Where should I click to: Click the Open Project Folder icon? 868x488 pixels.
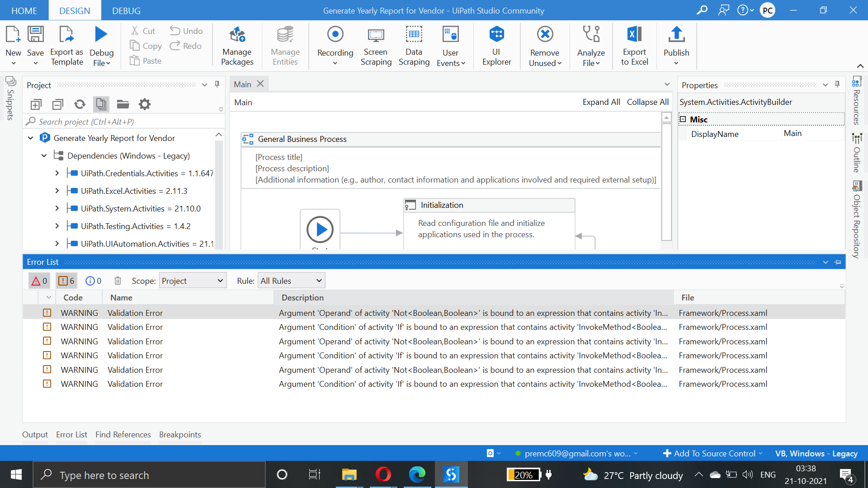click(x=123, y=104)
